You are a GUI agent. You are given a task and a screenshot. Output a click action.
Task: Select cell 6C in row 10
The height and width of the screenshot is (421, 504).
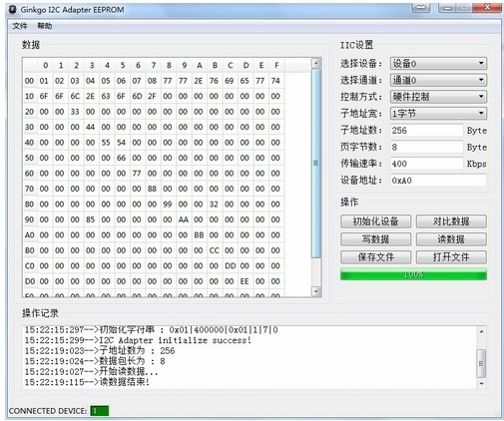coord(75,96)
